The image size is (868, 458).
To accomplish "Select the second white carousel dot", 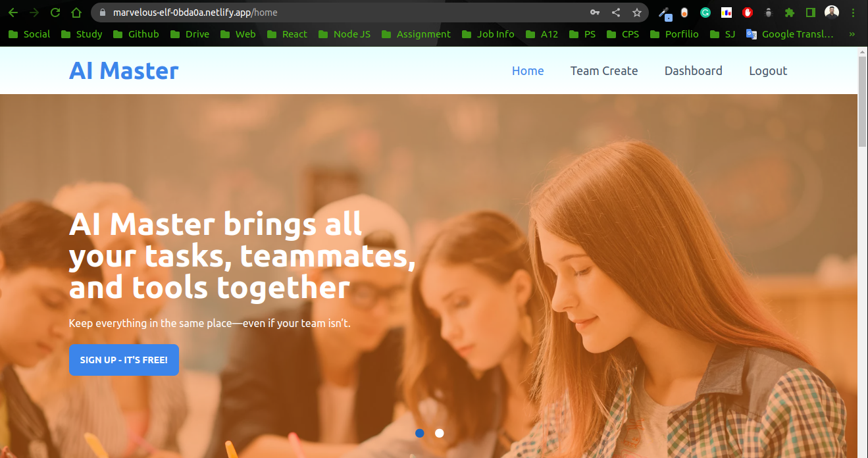I will coord(440,433).
